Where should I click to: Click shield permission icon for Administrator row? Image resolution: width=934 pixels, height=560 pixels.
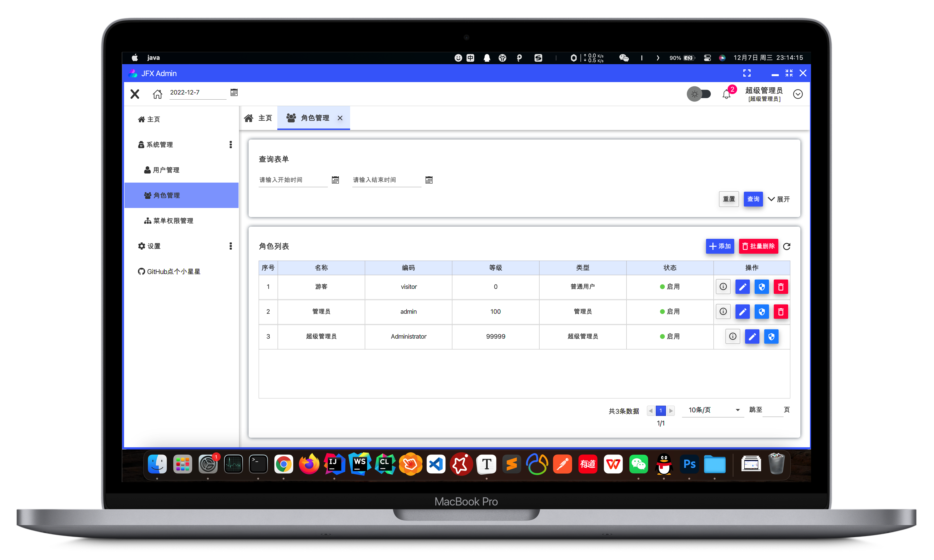[x=771, y=337]
